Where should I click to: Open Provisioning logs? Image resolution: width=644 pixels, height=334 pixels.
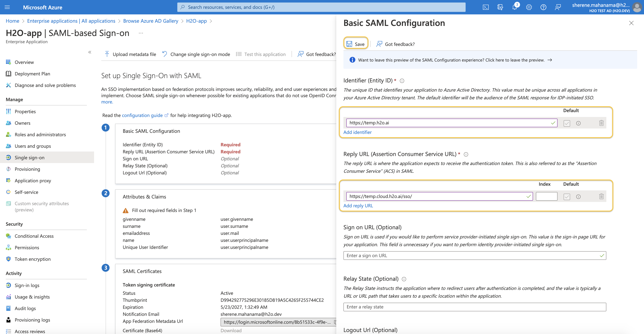click(x=47, y=320)
